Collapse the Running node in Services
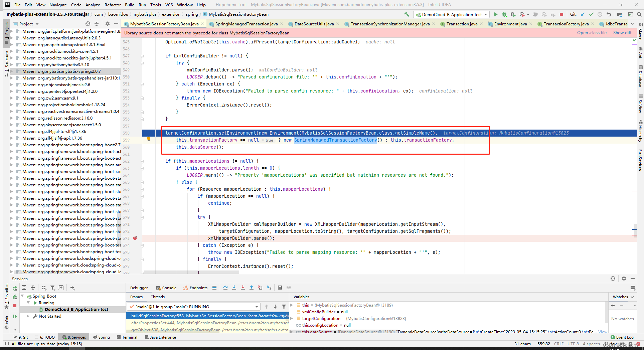The width and height of the screenshot is (644, 350). [x=28, y=303]
